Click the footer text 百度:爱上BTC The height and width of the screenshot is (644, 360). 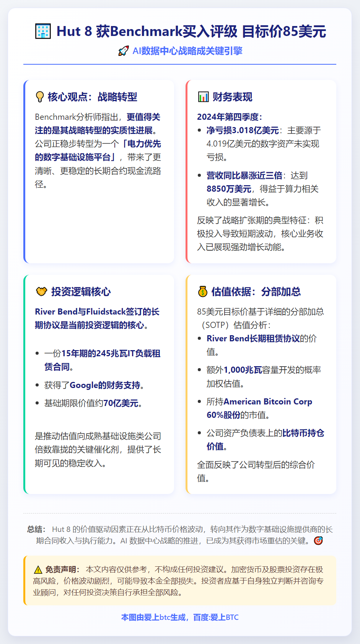[x=216, y=617]
